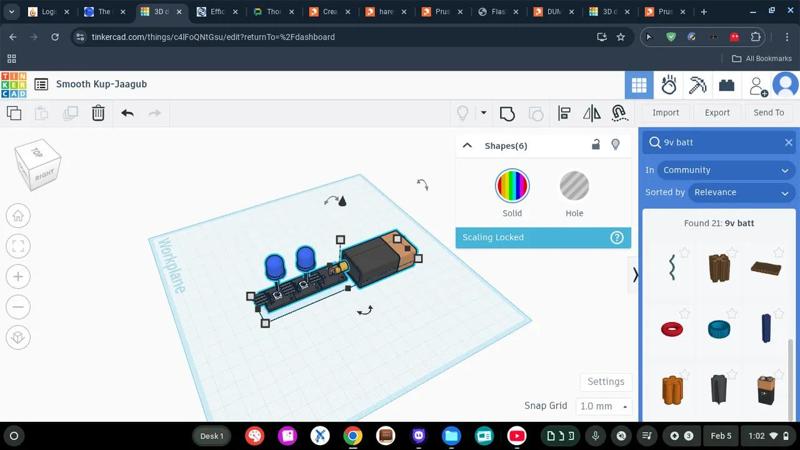Choose the Solid multicolor swatch

pyautogui.click(x=512, y=186)
